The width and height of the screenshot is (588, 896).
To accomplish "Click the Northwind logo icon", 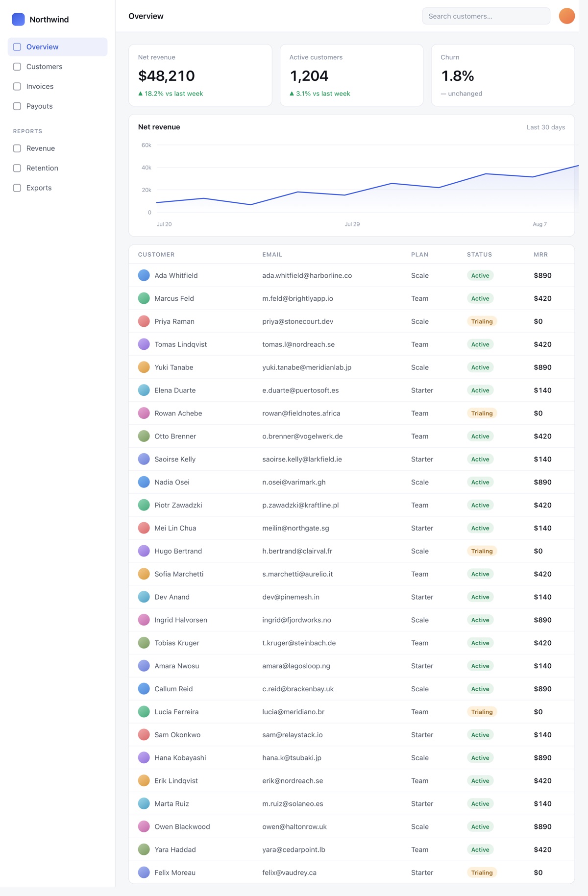I will (x=18, y=19).
